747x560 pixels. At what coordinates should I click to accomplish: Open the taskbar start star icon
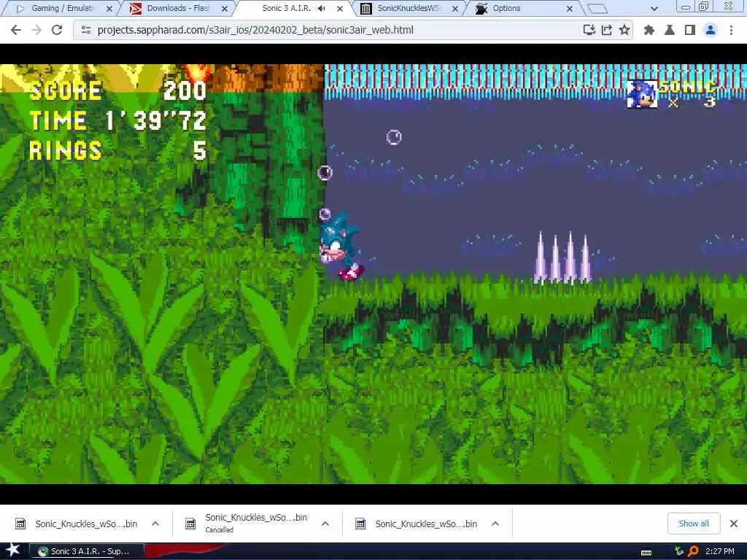click(x=12, y=551)
